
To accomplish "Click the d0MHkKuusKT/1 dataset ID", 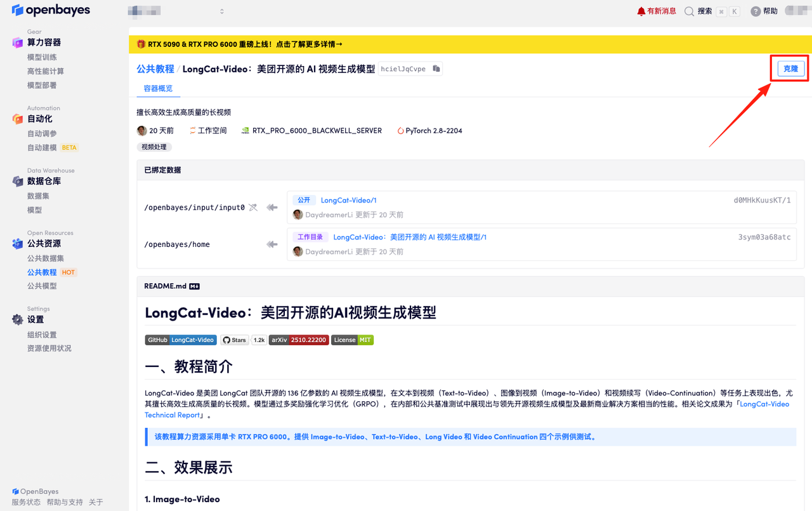I will coord(762,200).
